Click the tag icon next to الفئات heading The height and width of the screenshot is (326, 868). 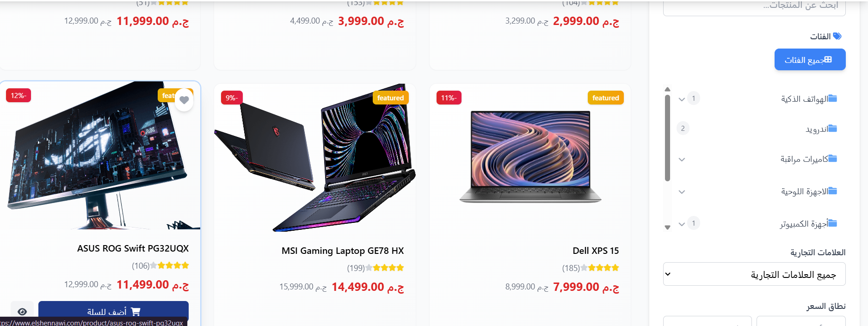click(837, 36)
